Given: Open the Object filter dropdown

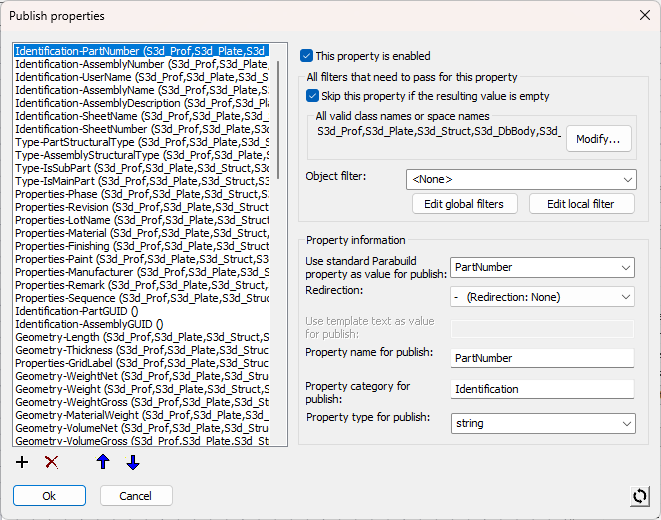Looking at the screenshot, I should coord(520,180).
